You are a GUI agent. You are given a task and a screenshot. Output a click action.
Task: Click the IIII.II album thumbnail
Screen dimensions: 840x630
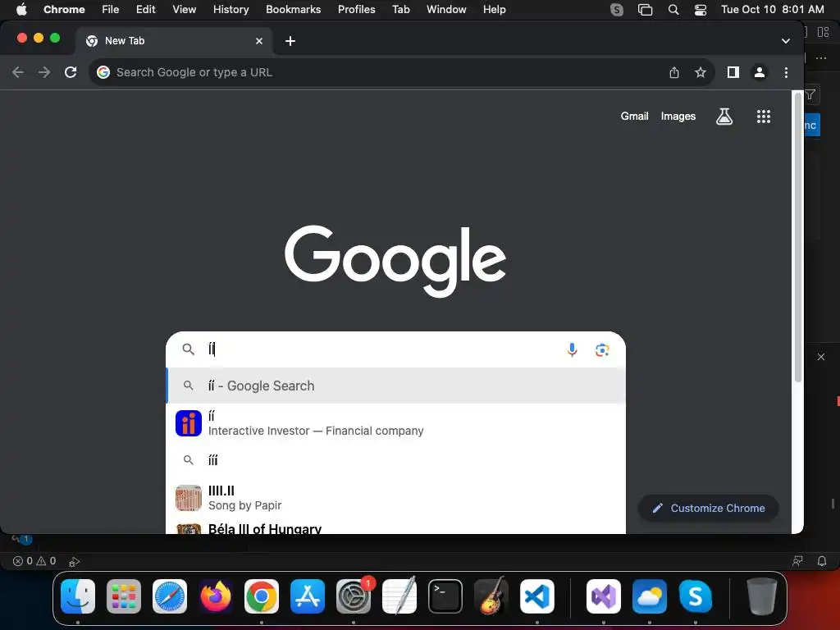(189, 498)
